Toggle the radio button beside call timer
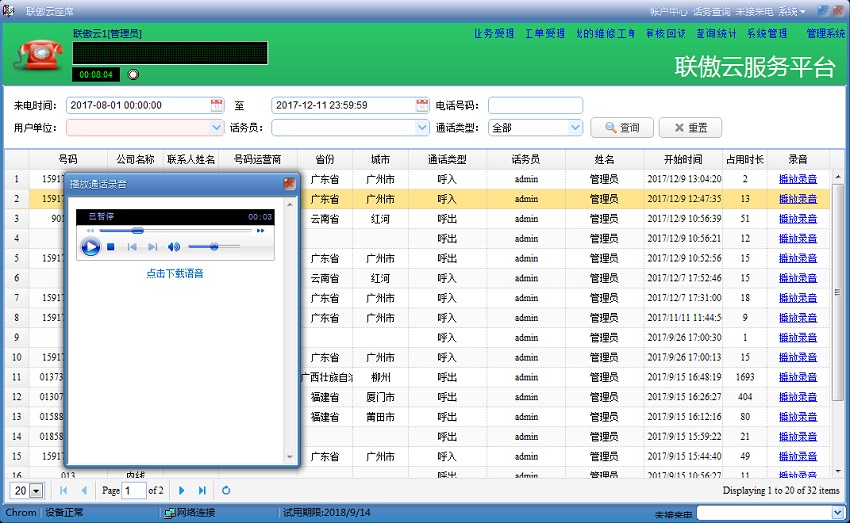 click(134, 74)
